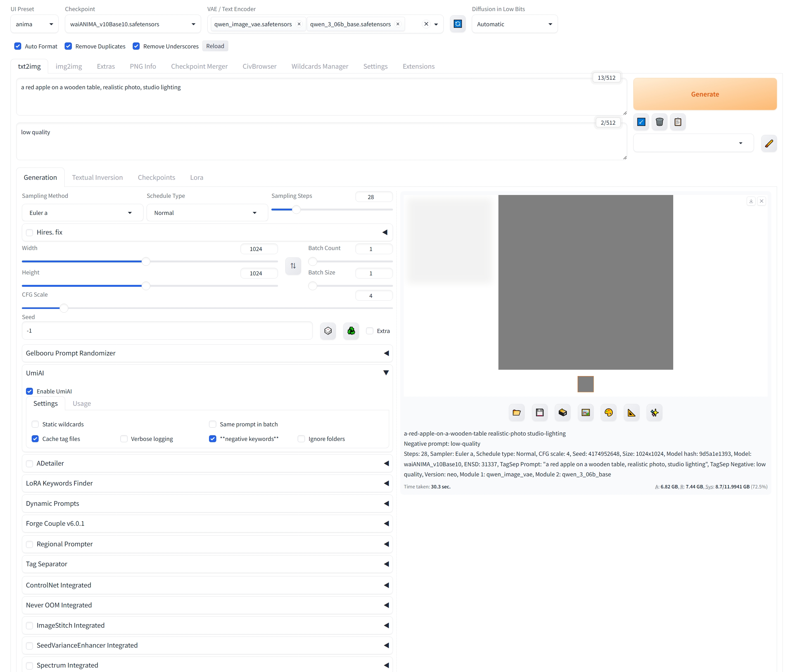
Task: Click the pencil edit styles icon
Action: [x=769, y=143]
